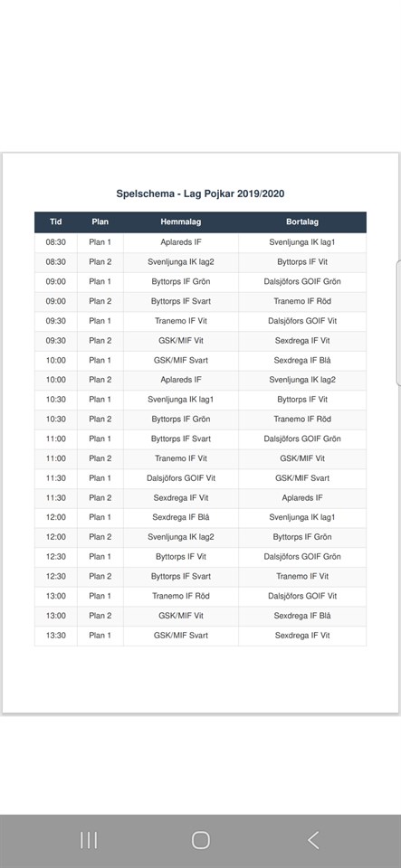Tap Aplareds IF in the 08:30 row
Viewport: 401px width, 868px height.
tap(180, 242)
